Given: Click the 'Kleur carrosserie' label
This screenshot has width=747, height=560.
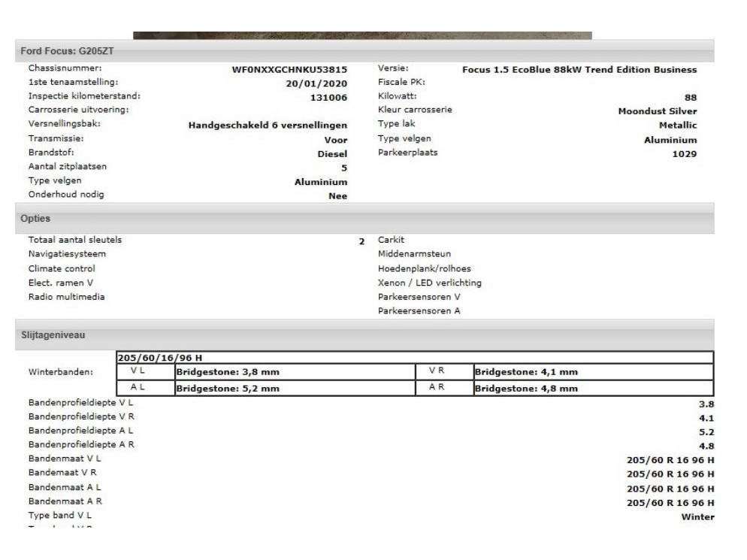Looking at the screenshot, I should 415,110.
